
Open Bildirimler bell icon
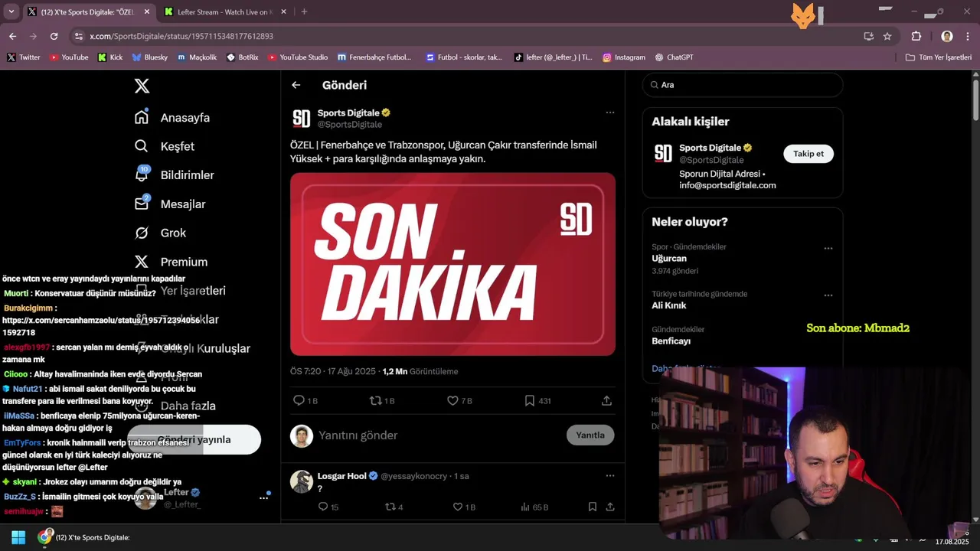pos(142,174)
